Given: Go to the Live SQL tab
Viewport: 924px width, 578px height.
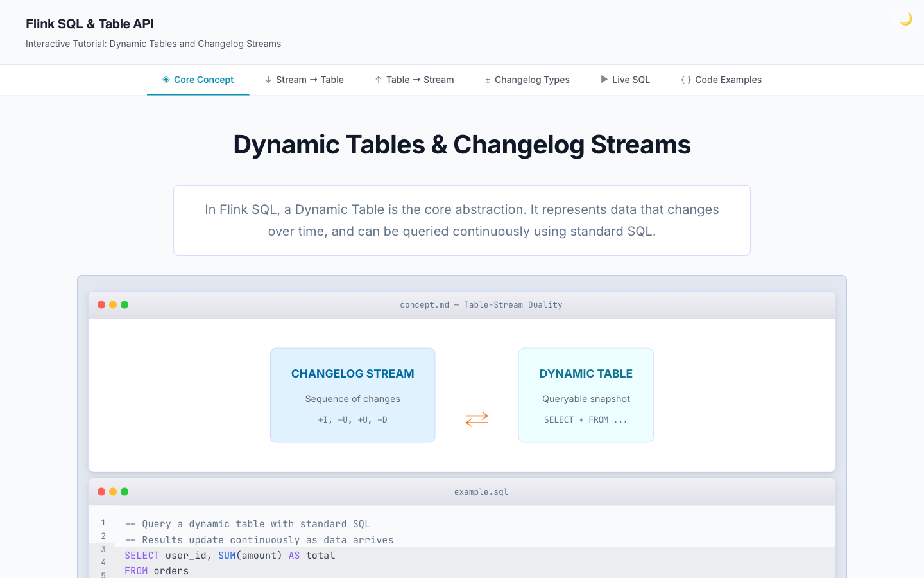Looking at the screenshot, I should click(x=630, y=80).
